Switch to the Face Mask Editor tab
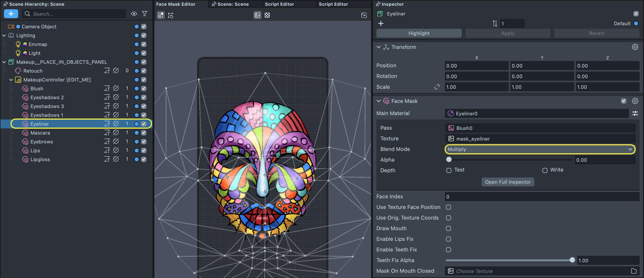 coord(176,4)
